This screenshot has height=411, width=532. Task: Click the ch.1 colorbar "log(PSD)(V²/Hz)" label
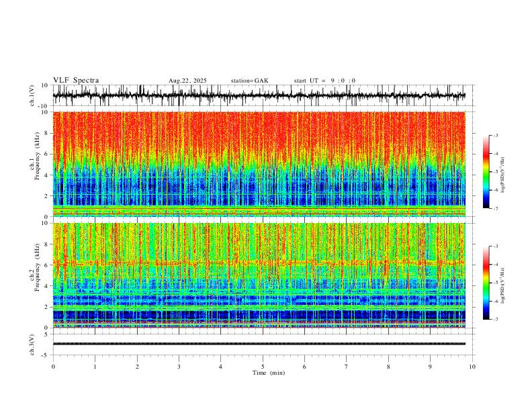tap(503, 175)
